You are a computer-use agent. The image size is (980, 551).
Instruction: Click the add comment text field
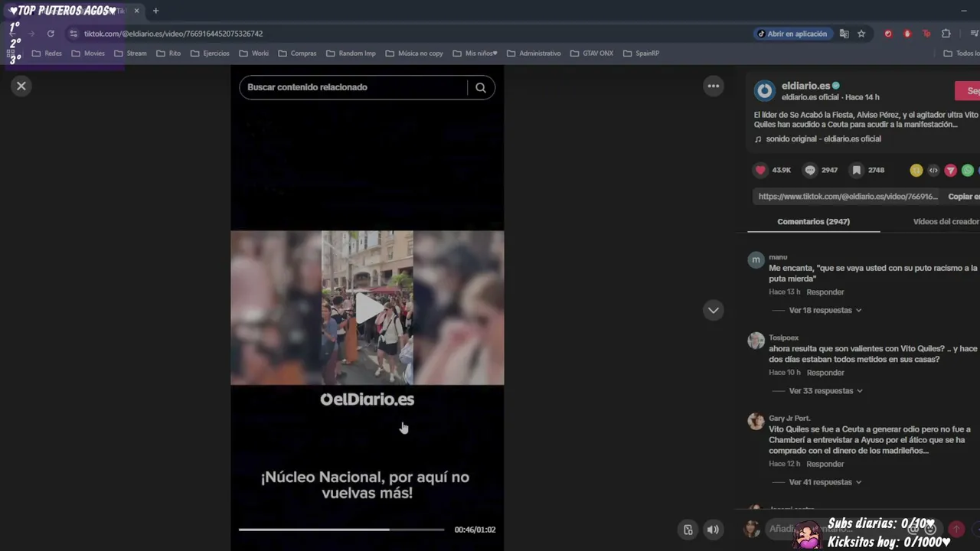click(850, 529)
